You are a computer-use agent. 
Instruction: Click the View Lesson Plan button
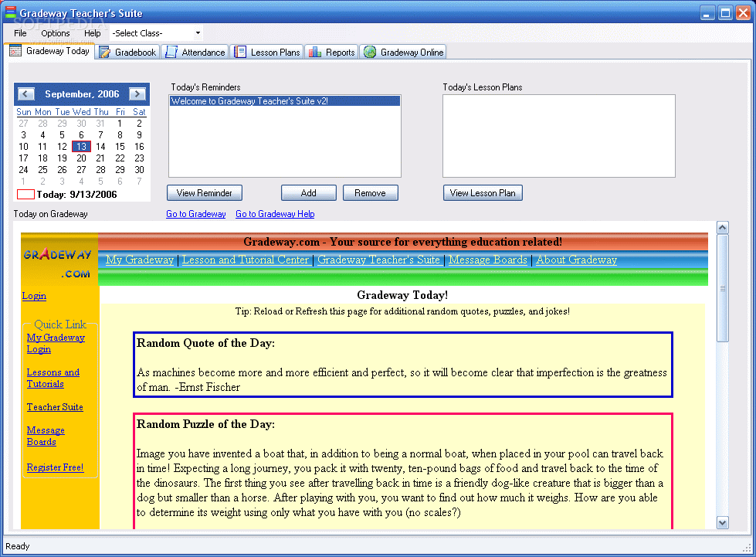click(x=483, y=193)
